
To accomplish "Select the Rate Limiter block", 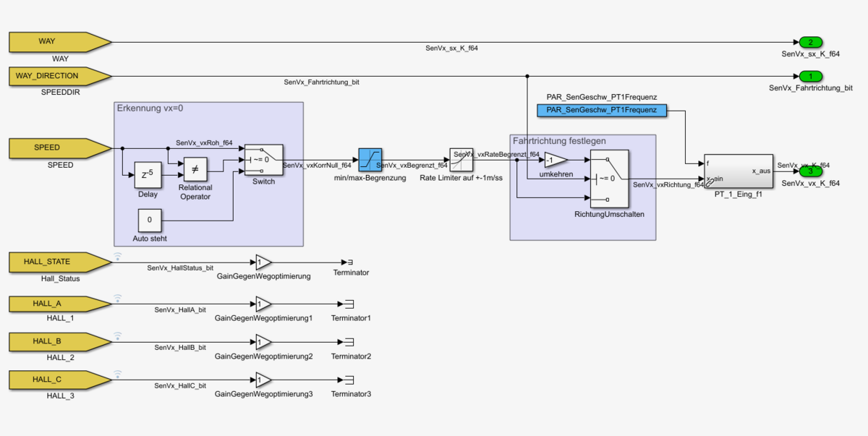I will click(461, 159).
